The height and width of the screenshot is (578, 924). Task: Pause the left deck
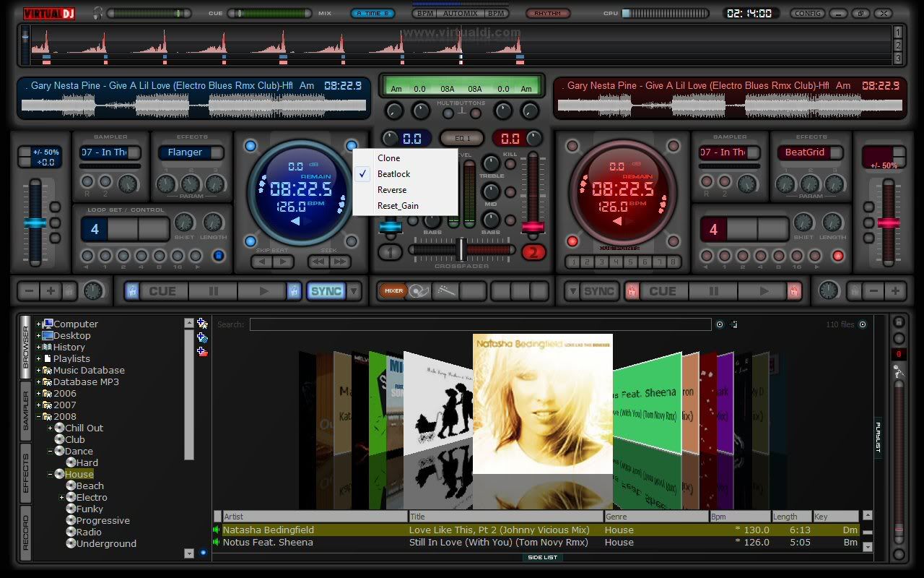(214, 291)
